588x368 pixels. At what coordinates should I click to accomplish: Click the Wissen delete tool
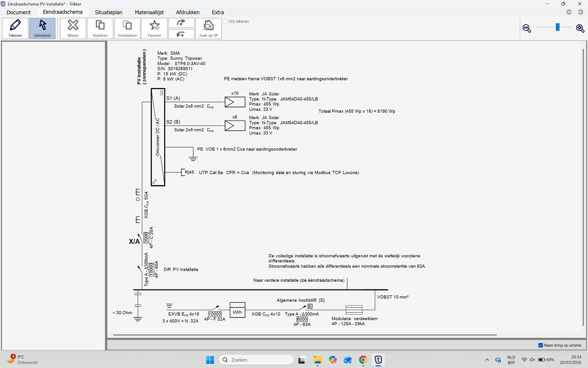(73, 28)
